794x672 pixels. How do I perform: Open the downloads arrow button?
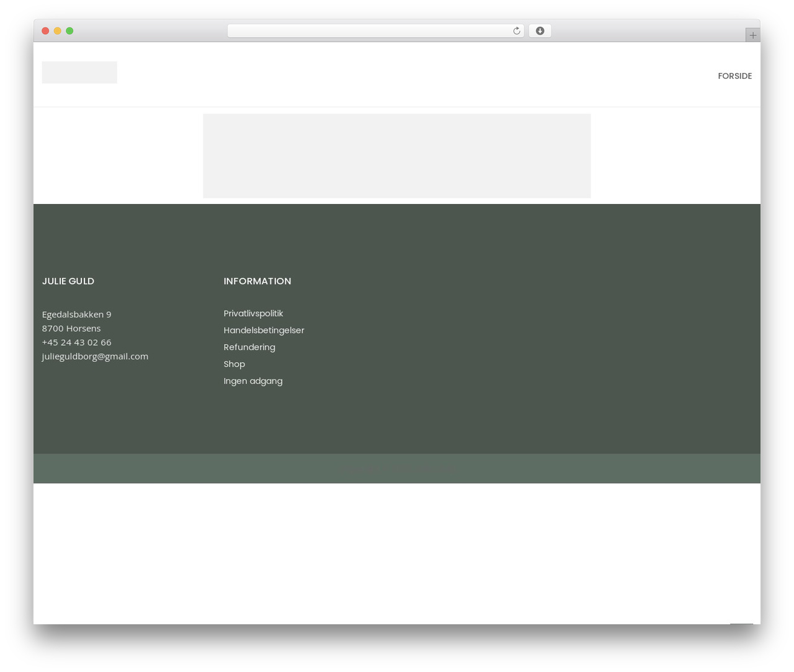pyautogui.click(x=540, y=31)
